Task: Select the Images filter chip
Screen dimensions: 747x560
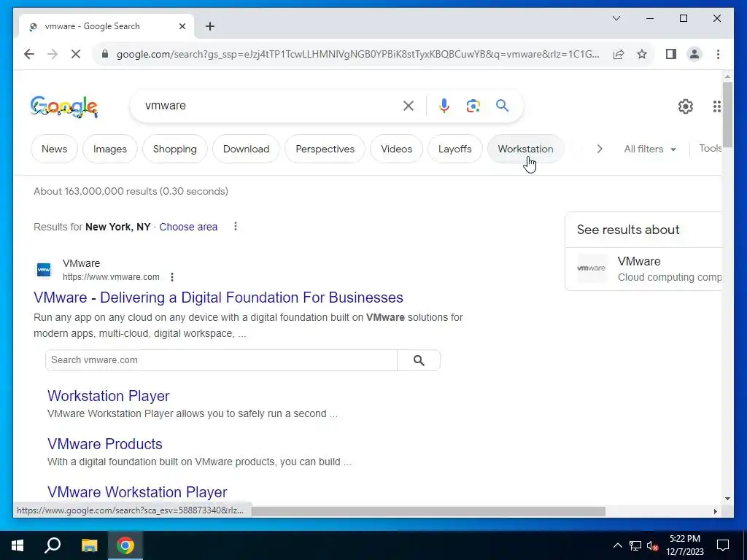Action: [x=110, y=149]
